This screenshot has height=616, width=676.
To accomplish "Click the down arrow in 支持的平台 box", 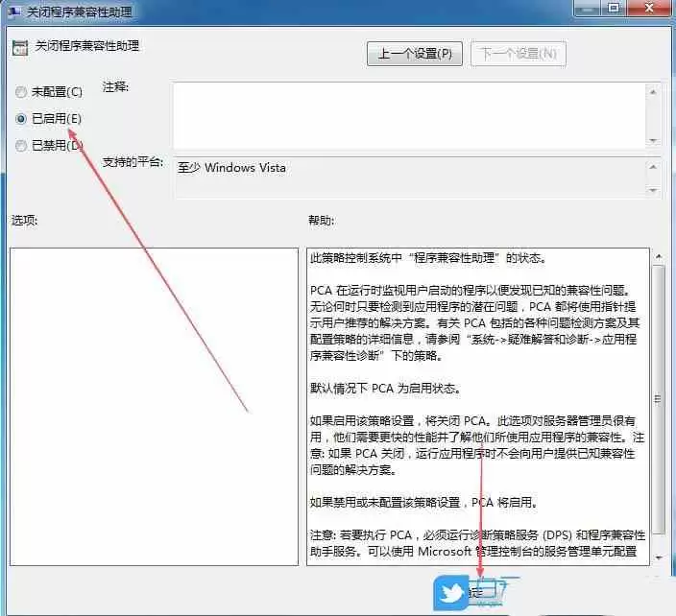I will pos(653,190).
